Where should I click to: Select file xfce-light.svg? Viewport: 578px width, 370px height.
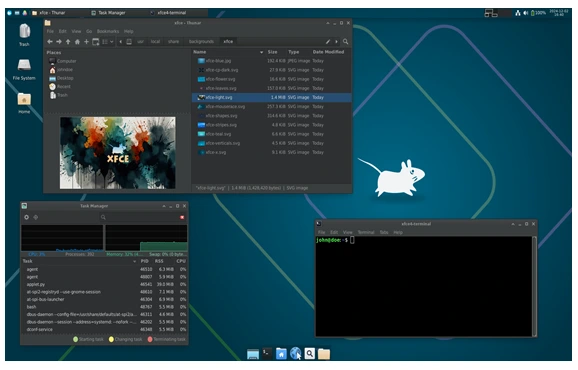pos(271,98)
